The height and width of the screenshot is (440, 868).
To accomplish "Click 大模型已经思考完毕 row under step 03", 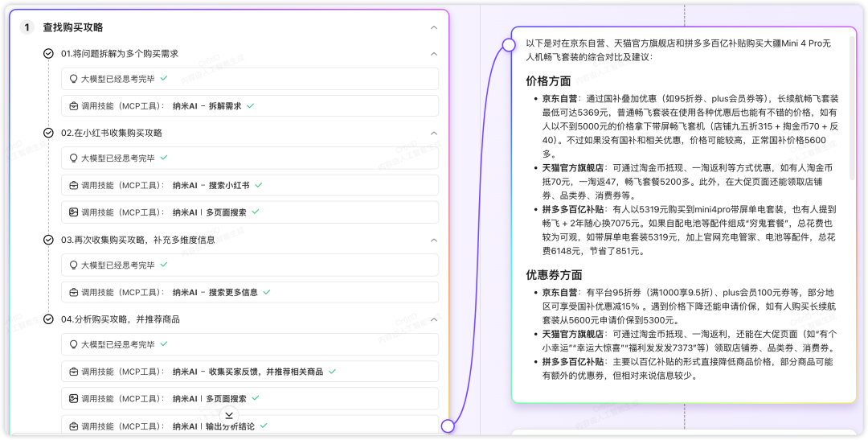I will pos(250,265).
